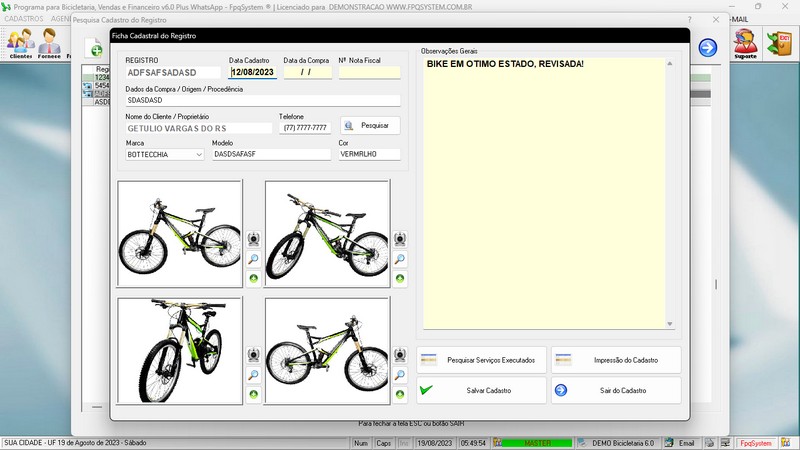The width and height of the screenshot is (800, 450).
Task: Click Impressão do Cadastro button
Action: [616, 360]
